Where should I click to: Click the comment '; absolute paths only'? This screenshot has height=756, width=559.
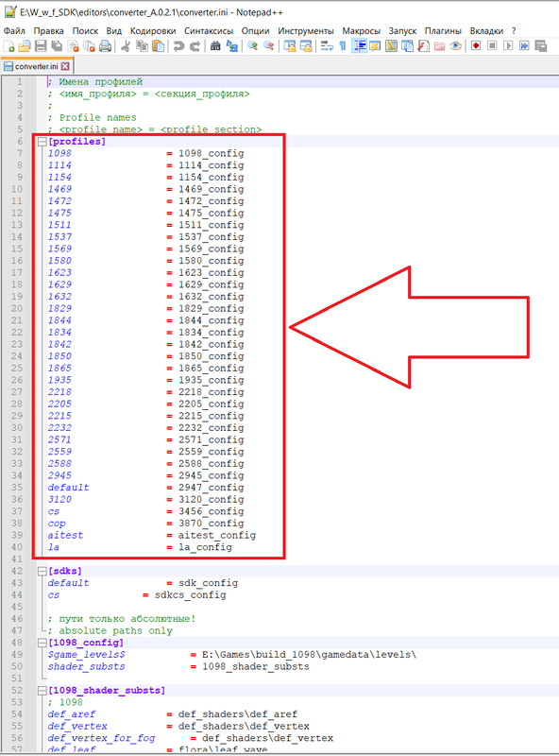click(x=110, y=630)
